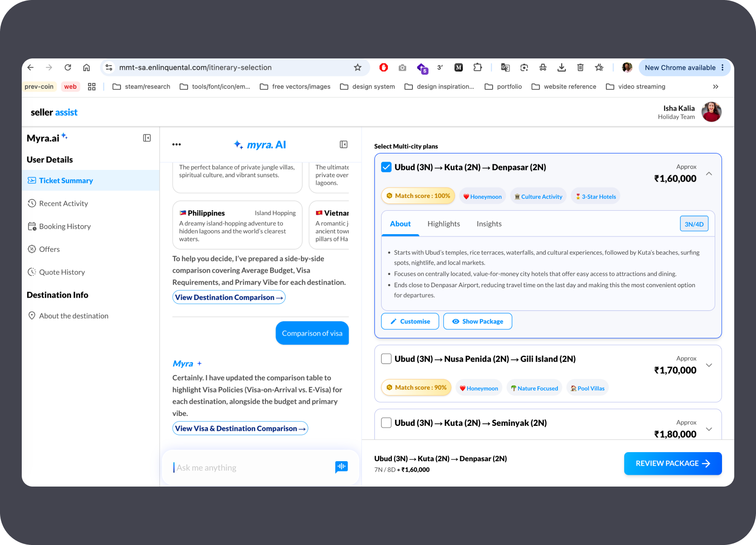Viewport: 756px width, 545px height.
Task: Open the design system bookmark folder
Action: [x=368, y=87]
